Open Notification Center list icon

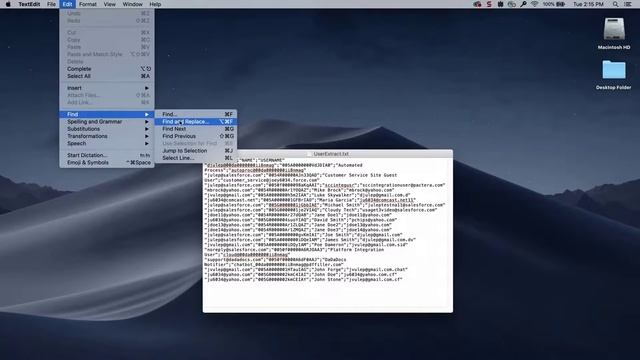click(628, 4)
